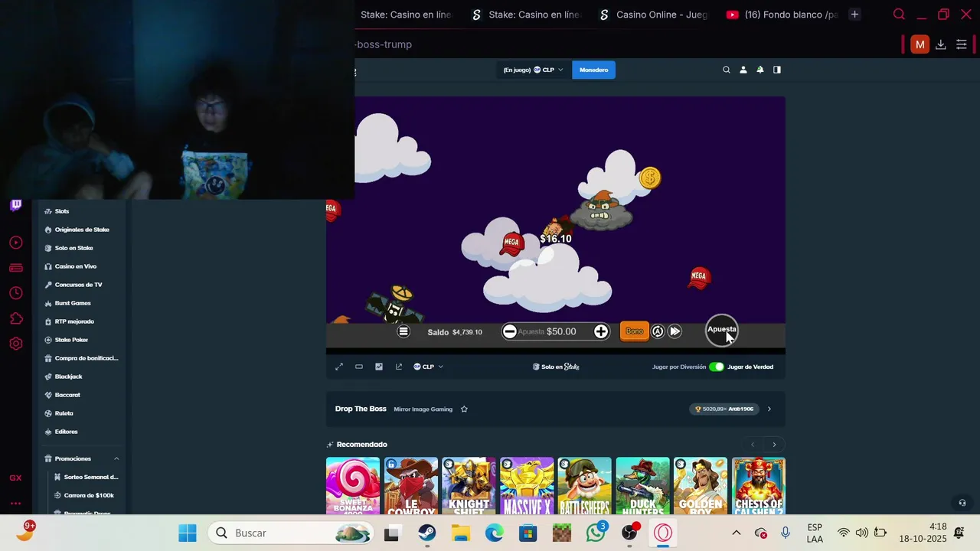The width and height of the screenshot is (980, 551).
Task: Open the History clock icon in Opera sidebar
Action: click(16, 293)
